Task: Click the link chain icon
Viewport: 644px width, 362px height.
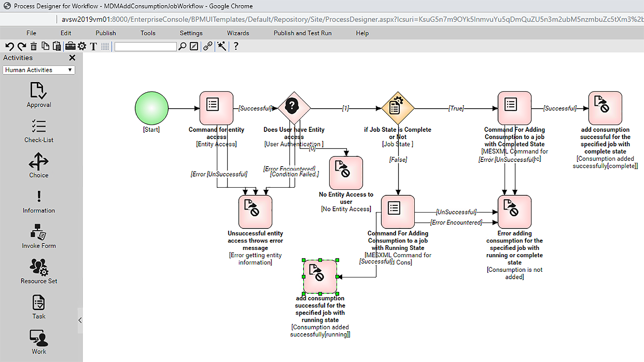Action: [208, 46]
